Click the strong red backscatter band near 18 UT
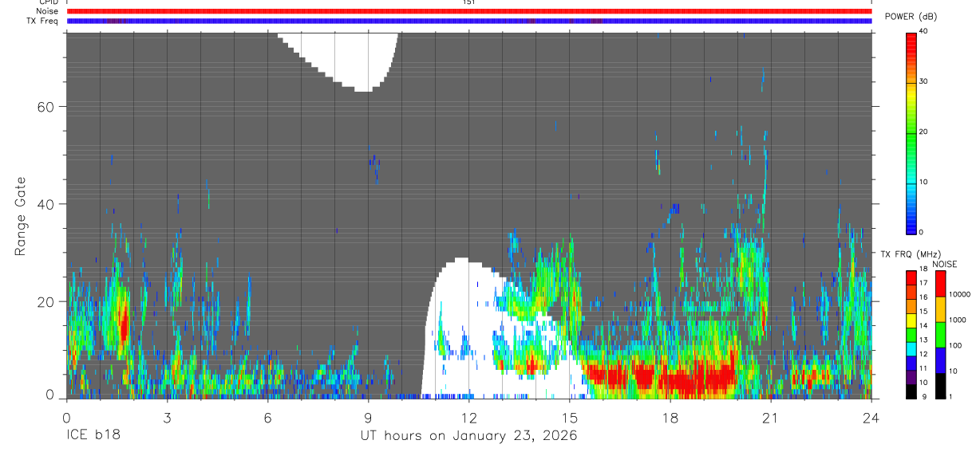This screenshot has width=980, height=452. coord(662,376)
